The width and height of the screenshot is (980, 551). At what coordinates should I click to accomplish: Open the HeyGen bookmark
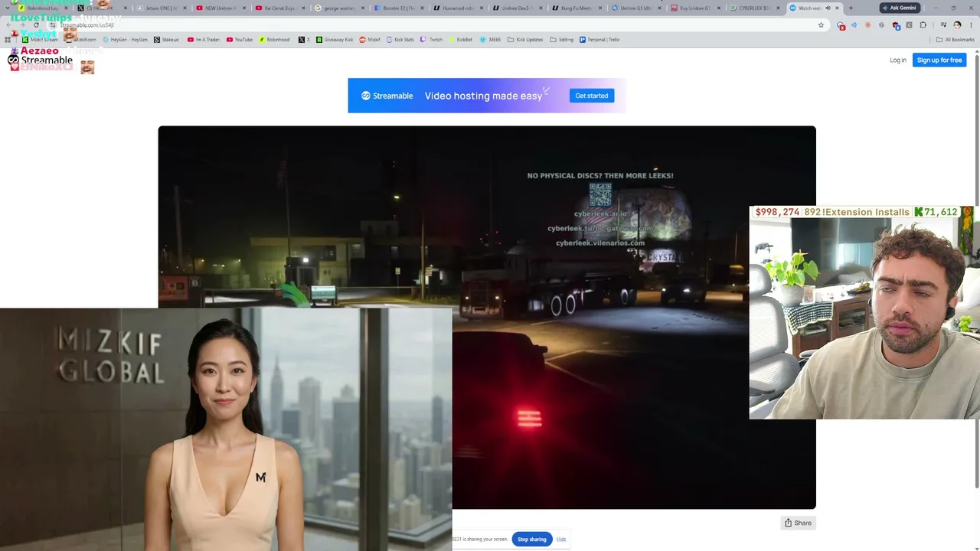126,40
